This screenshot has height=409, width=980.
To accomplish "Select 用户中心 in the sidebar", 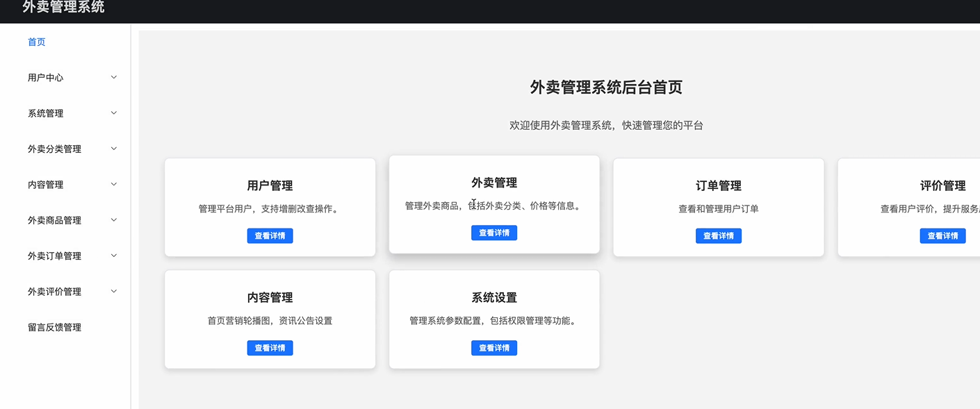I will click(x=46, y=78).
